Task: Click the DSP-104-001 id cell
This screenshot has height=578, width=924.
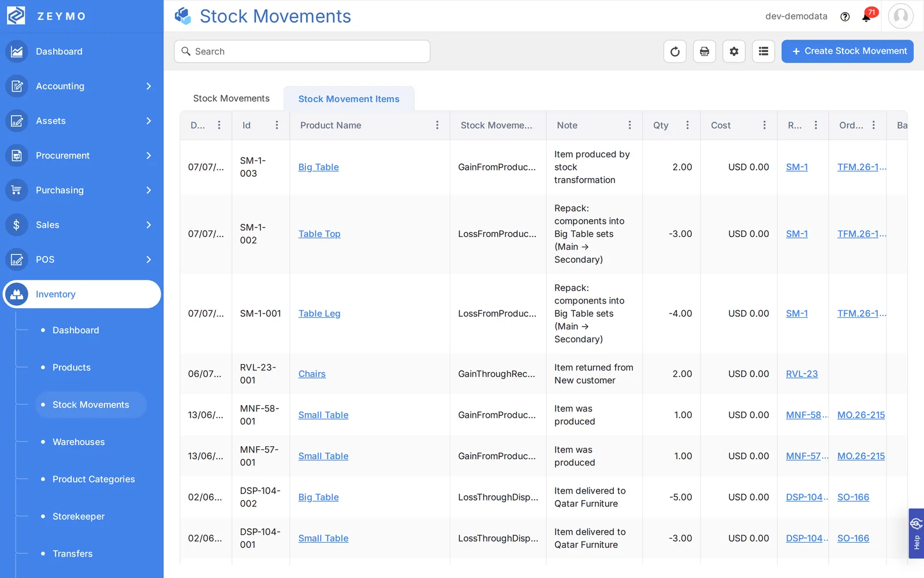Action: tap(260, 538)
